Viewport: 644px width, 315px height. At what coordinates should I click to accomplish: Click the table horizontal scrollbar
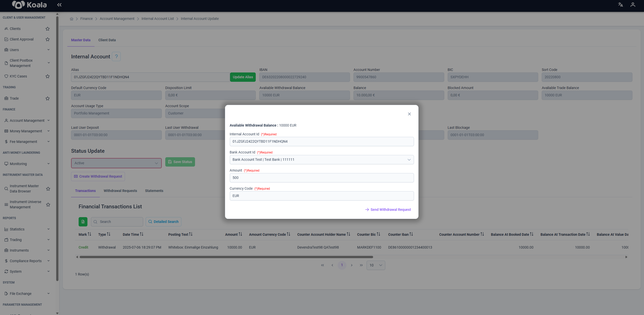tap(226, 257)
